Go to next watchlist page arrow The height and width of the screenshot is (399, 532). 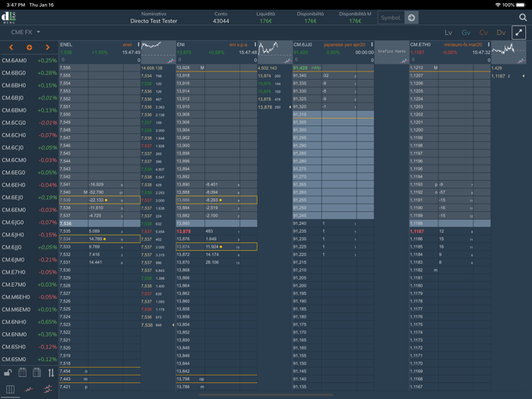[x=47, y=47]
